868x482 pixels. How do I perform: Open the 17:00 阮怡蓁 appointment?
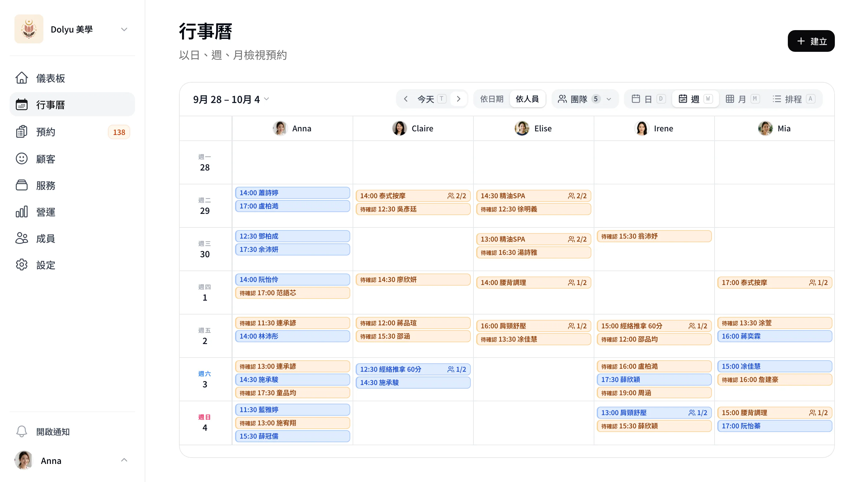[x=775, y=426]
